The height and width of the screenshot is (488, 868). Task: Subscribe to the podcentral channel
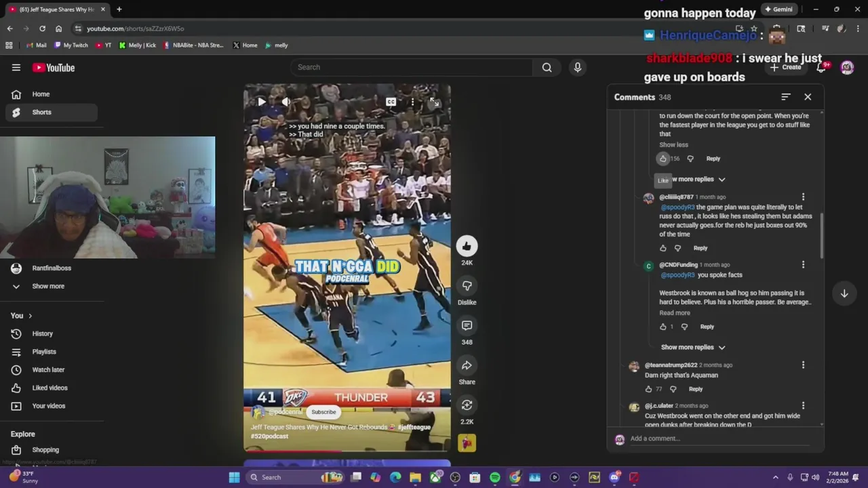pos(323,412)
